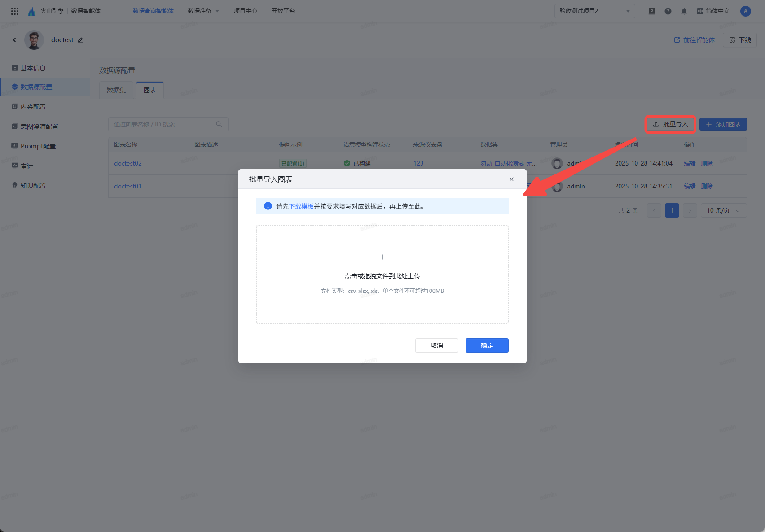765x532 pixels.
Task: Click the user avatar in top bar
Action: (x=745, y=11)
